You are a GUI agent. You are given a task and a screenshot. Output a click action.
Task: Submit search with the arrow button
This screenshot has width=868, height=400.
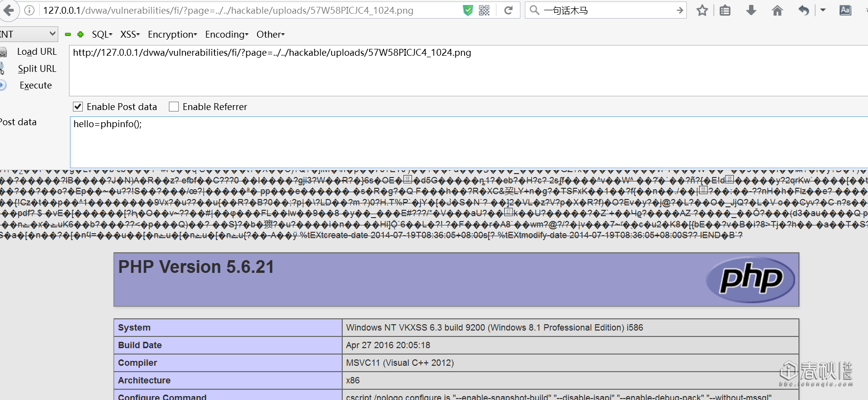pos(680,10)
